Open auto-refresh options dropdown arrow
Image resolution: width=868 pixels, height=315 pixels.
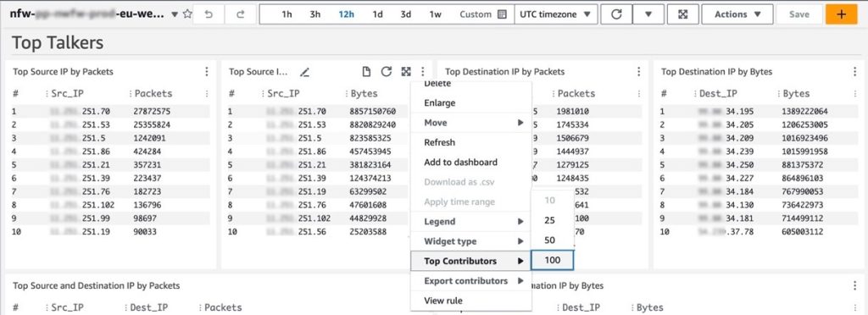648,14
